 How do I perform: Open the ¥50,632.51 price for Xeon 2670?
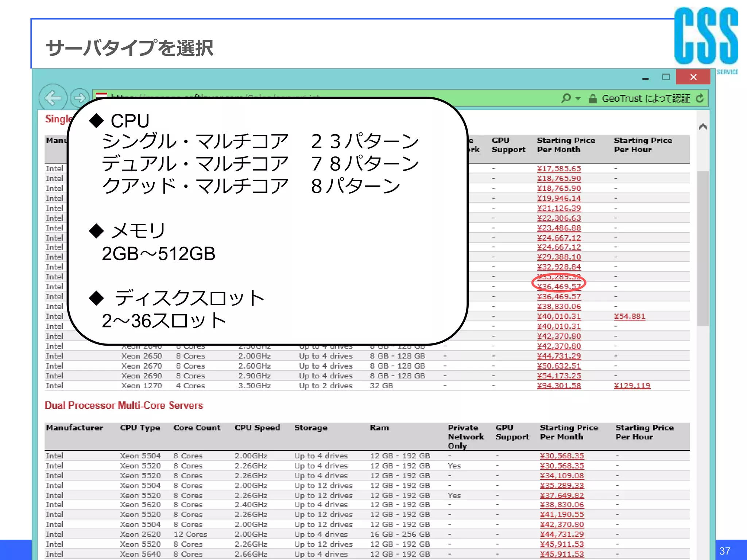coord(559,366)
